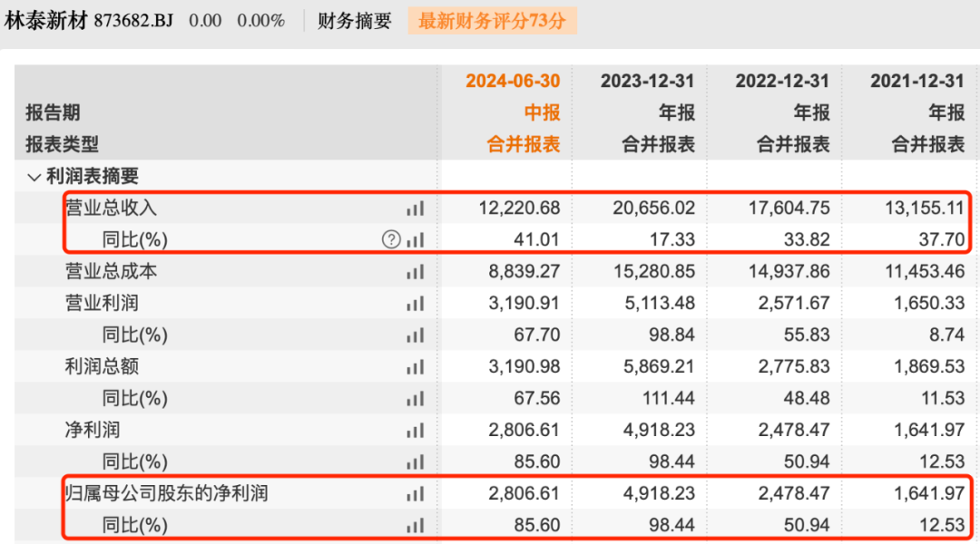Show trend chart for 利润总额 row
Screen dimensions: 980x544
click(415, 367)
